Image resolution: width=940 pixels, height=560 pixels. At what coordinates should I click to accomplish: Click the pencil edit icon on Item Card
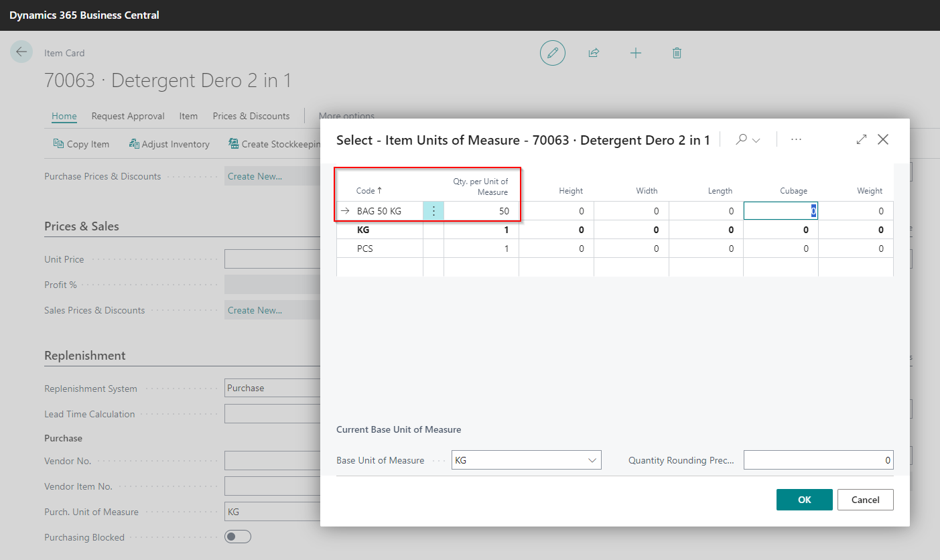(553, 53)
